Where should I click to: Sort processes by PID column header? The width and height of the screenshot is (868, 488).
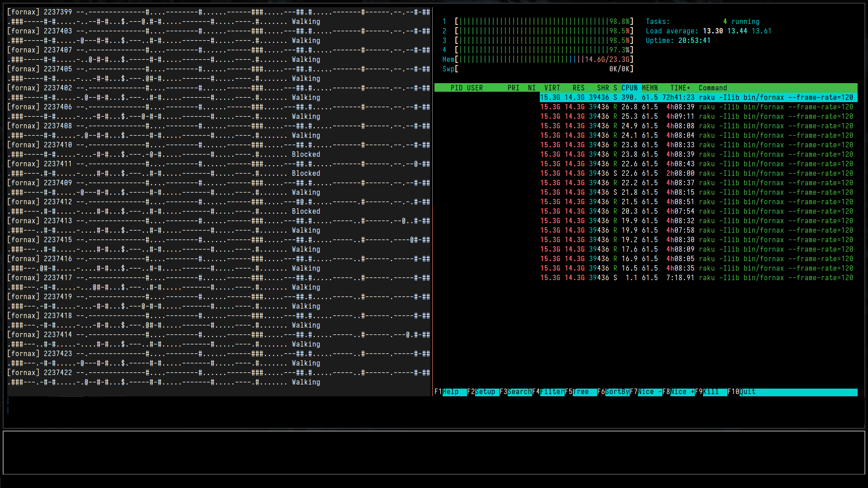click(x=456, y=88)
